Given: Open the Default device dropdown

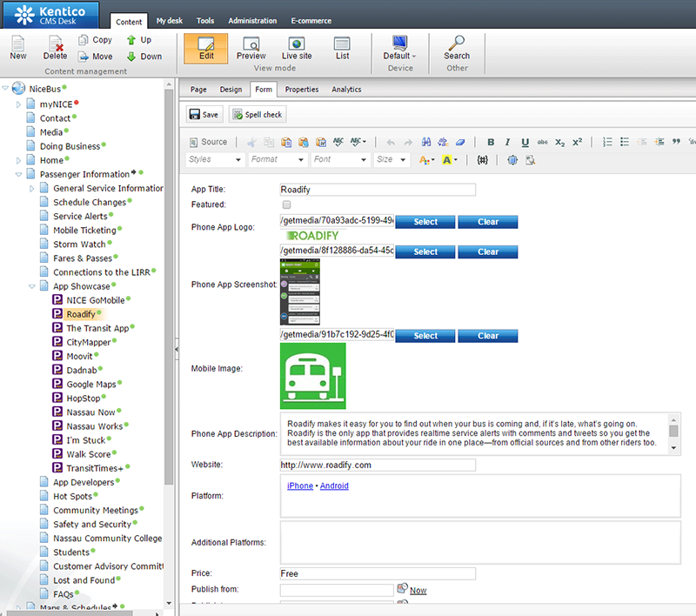Looking at the screenshot, I should [x=400, y=49].
